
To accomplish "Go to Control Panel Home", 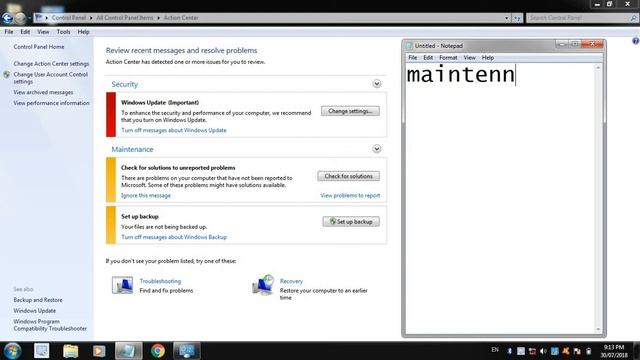I will (x=39, y=47).
